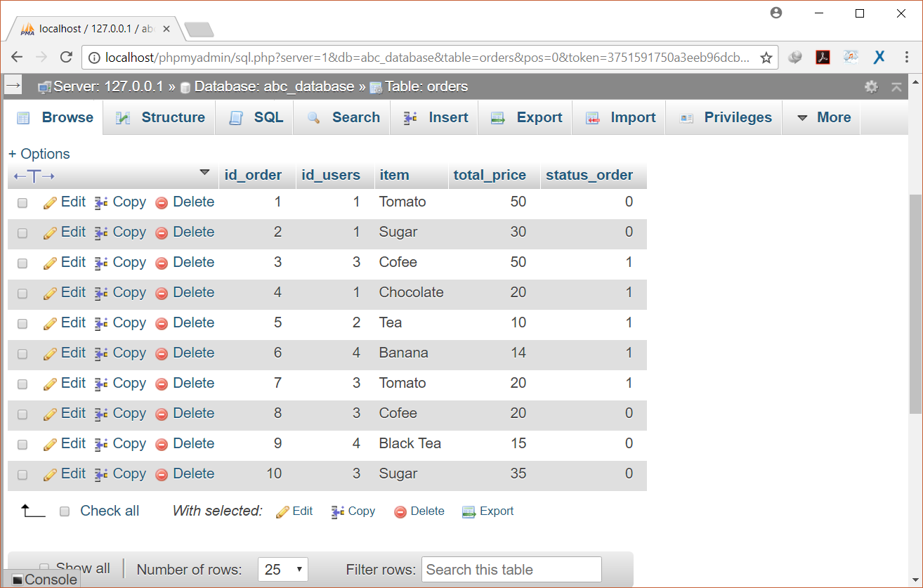Focus the Search this table filter field
The image size is (923, 588).
pos(511,570)
